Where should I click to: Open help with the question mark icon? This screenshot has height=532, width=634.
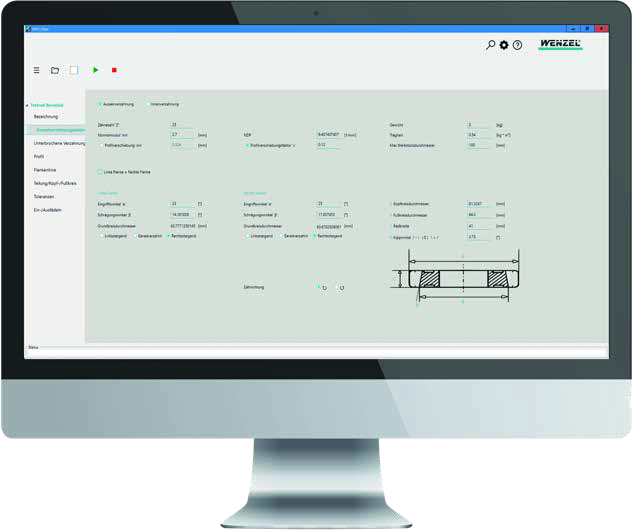(x=517, y=45)
